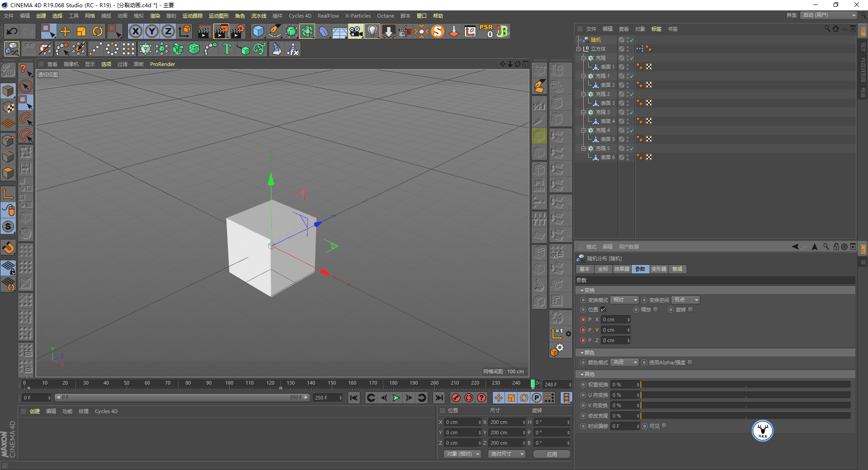Click the 权重变换 slider bar
Image resolution: width=868 pixels, height=470 pixels.
[x=745, y=385]
